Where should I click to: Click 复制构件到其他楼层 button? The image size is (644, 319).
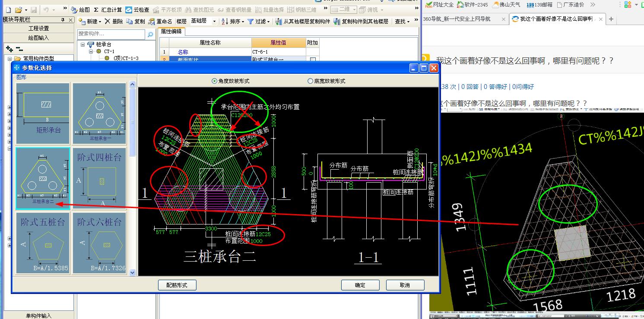point(361,21)
